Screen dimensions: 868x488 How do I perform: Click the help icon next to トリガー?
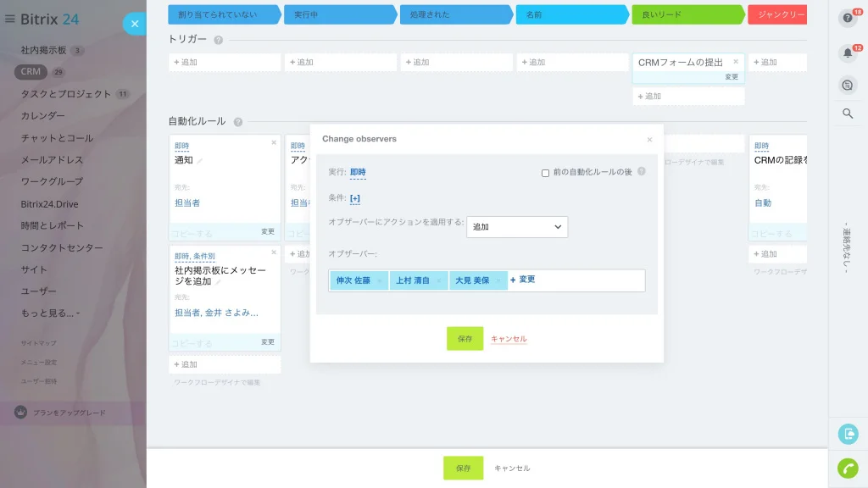[x=218, y=40]
